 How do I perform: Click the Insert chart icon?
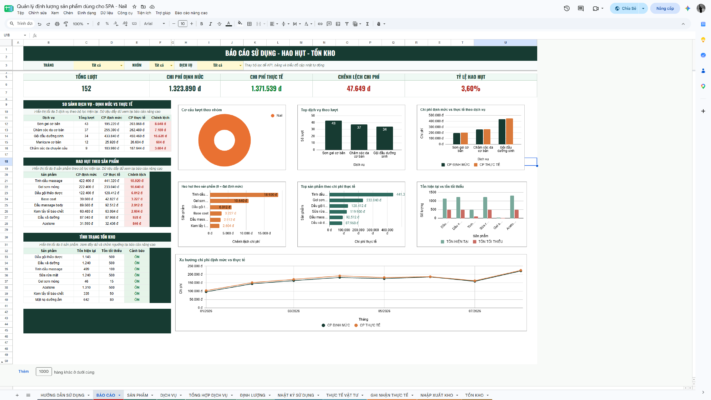click(x=338, y=24)
